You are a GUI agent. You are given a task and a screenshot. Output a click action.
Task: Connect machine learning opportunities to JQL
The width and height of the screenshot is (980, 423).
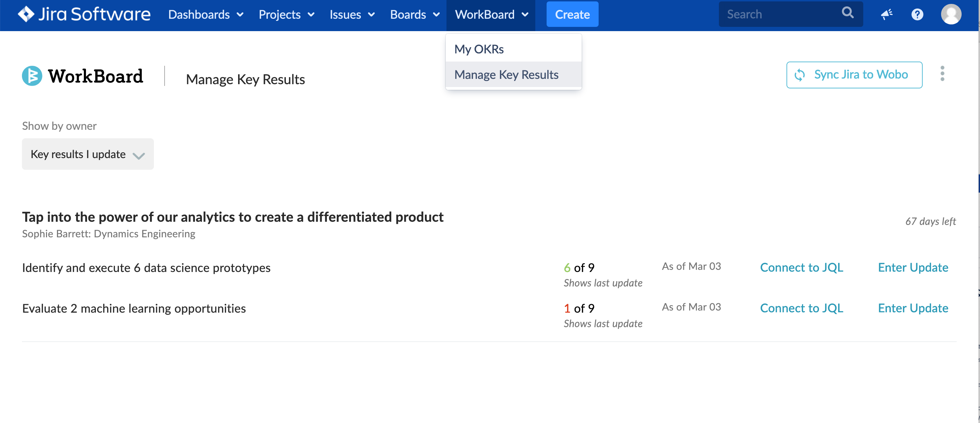click(x=801, y=308)
